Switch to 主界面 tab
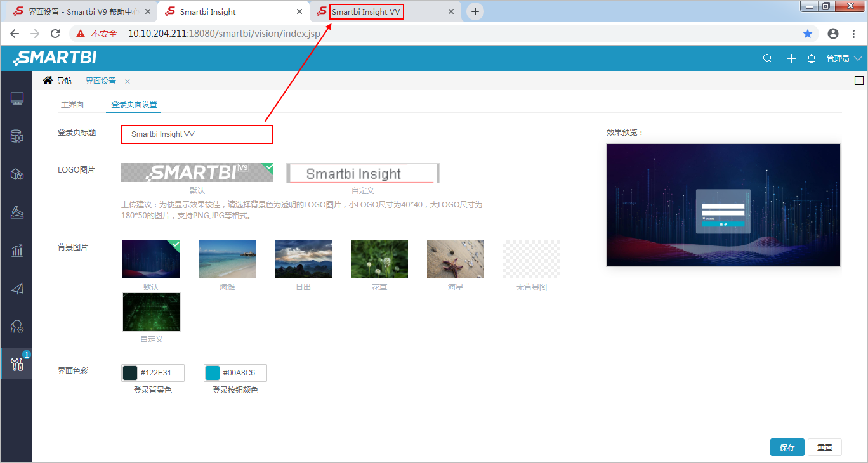This screenshot has width=868, height=463. (72, 104)
